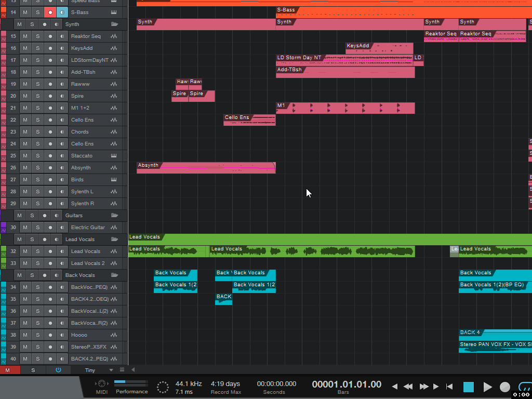Mute the S-Bass track
Image resolution: width=532 pixels, height=399 pixels.
25,12
